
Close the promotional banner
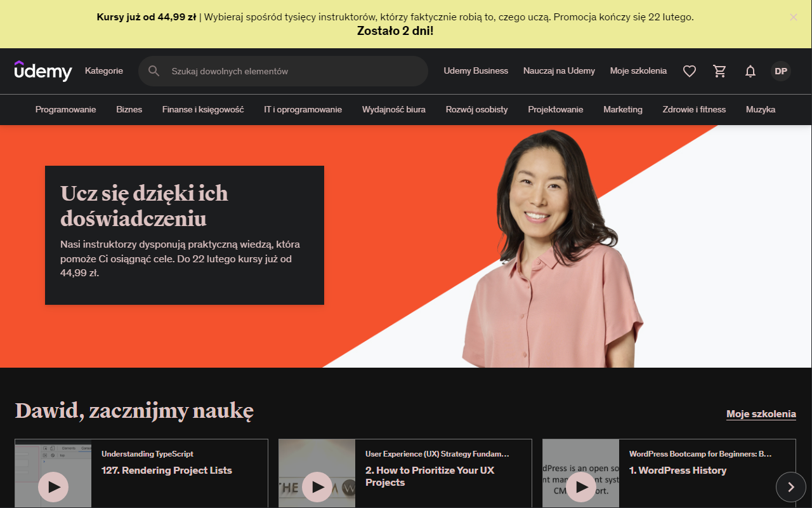(x=794, y=17)
